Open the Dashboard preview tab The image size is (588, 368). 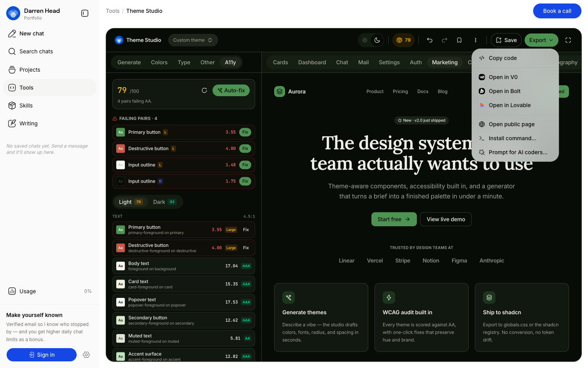tap(312, 62)
